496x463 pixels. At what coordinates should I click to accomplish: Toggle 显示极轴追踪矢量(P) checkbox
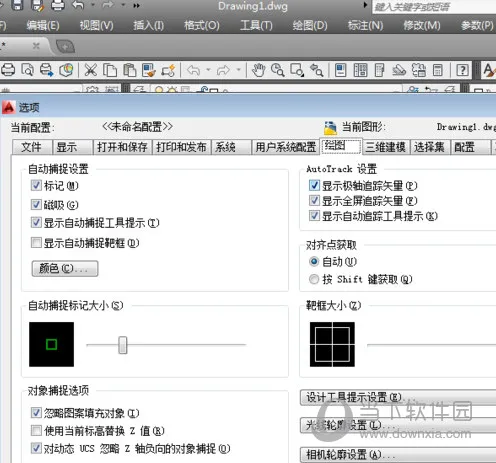click(314, 185)
